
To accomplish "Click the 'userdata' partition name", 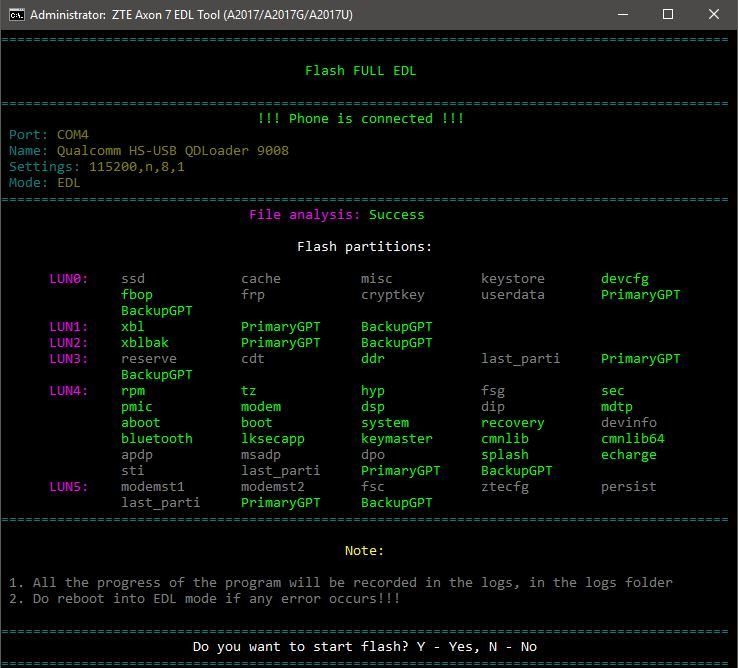I will 513,295.
